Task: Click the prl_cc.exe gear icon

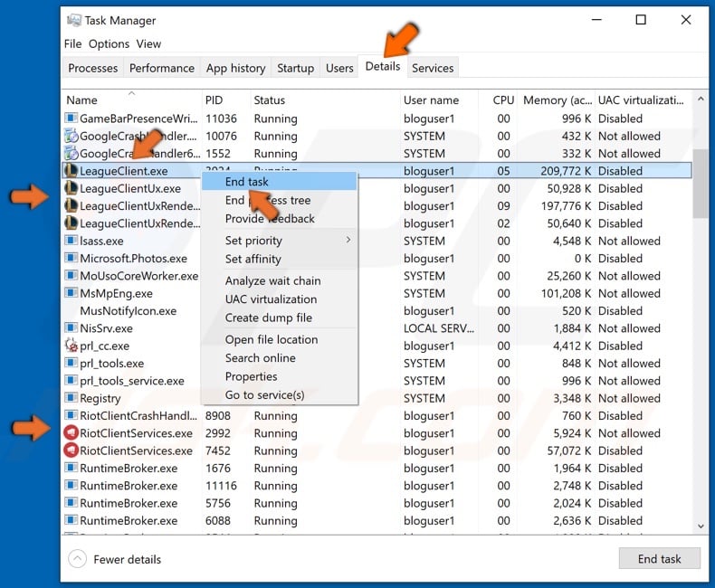Action: click(x=71, y=345)
